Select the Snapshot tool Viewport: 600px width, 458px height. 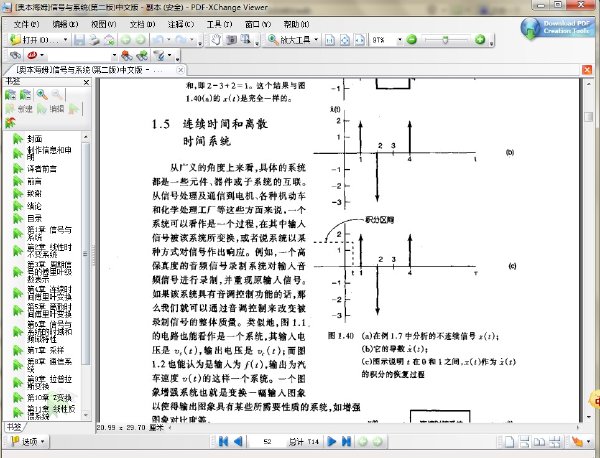(231, 40)
